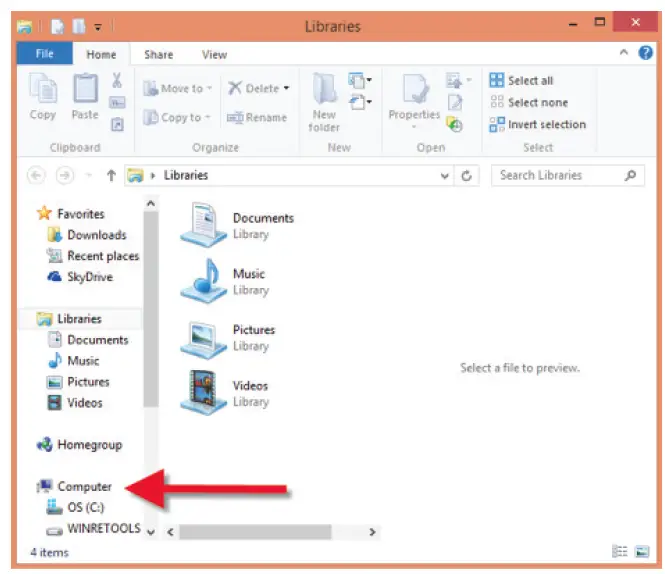Collapse the ribbon with the chevron
This screenshot has height=574, width=665.
[624, 52]
